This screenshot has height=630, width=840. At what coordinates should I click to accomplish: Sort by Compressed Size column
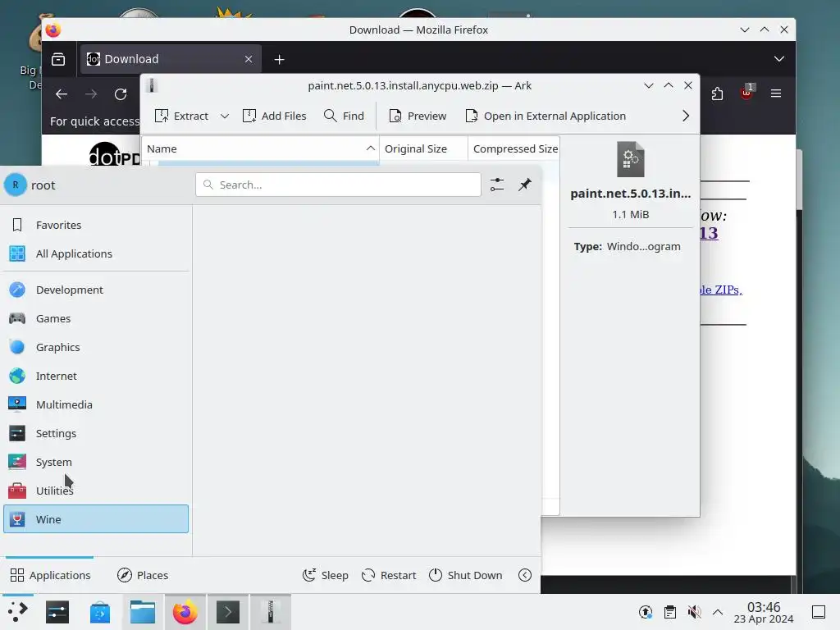click(x=514, y=149)
